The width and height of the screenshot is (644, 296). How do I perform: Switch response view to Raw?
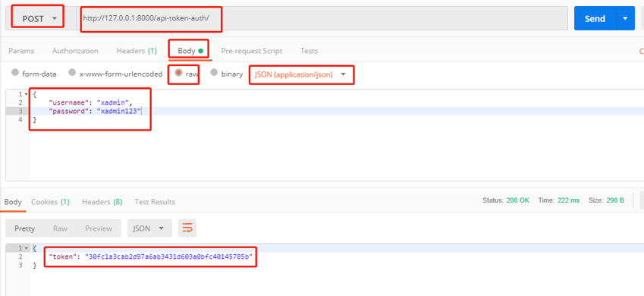pos(60,228)
